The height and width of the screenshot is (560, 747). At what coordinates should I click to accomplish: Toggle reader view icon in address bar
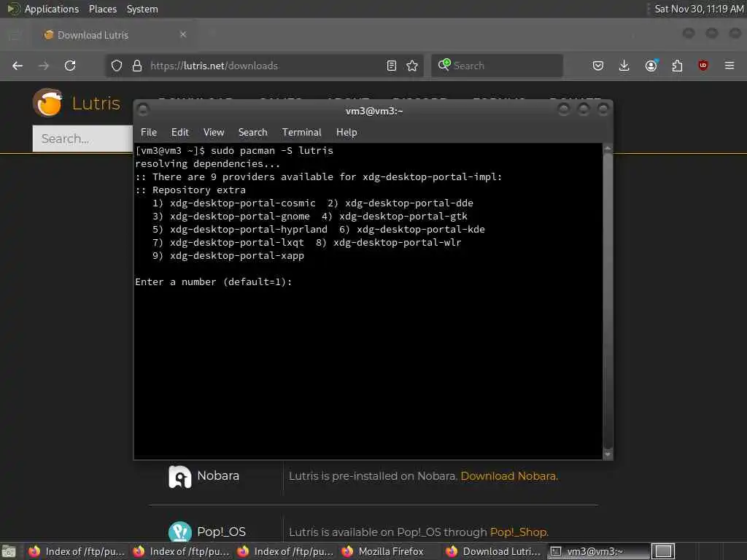[x=391, y=66]
